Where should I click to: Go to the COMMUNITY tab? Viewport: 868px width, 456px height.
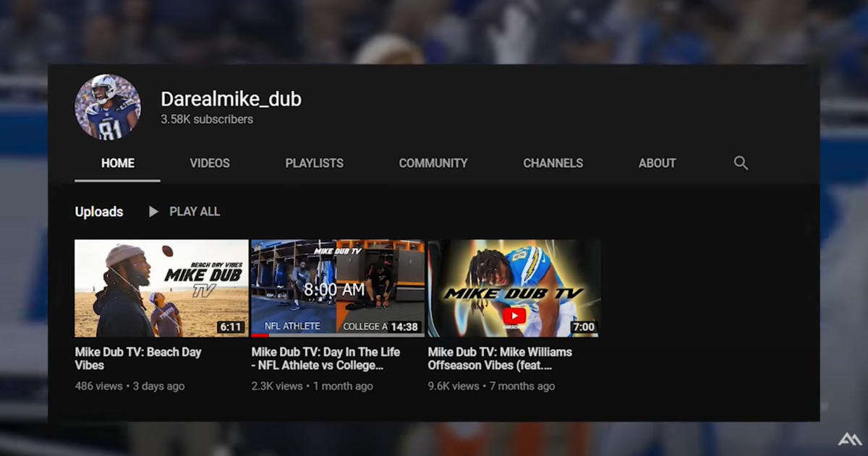(433, 163)
